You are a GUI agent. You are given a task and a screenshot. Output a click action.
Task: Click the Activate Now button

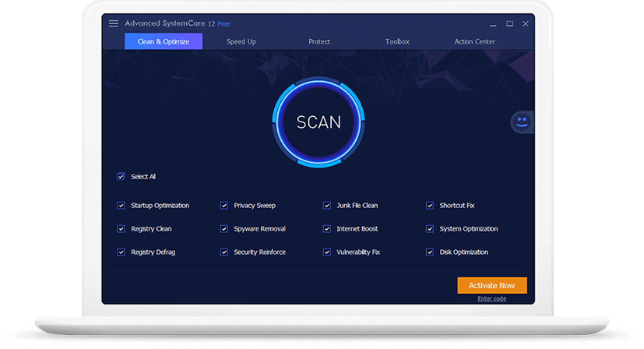pos(492,285)
